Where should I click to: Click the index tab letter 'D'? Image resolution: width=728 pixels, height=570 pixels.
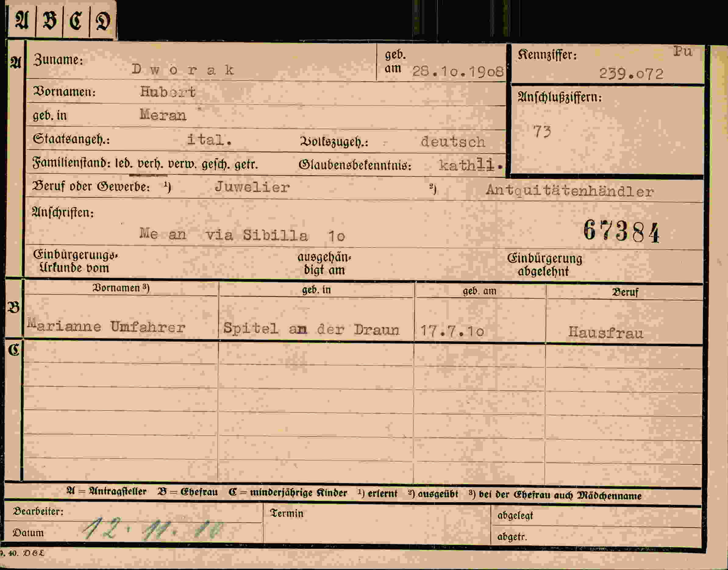103,21
